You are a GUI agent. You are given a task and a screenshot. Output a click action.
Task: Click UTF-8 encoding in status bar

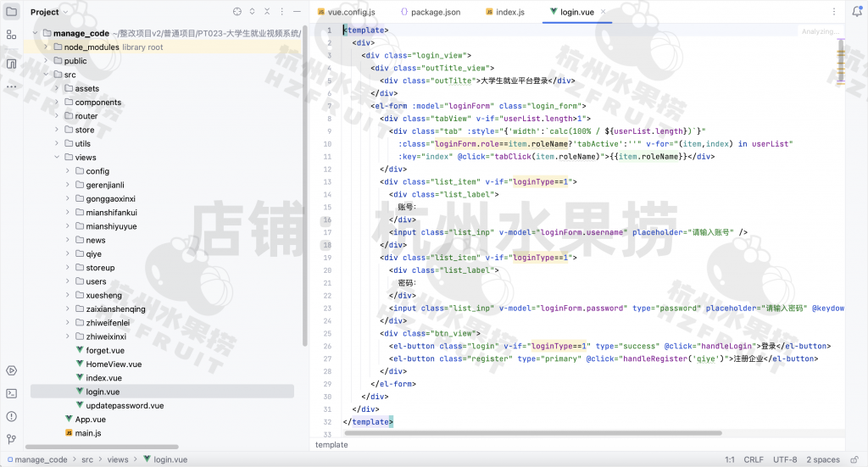[x=784, y=459]
